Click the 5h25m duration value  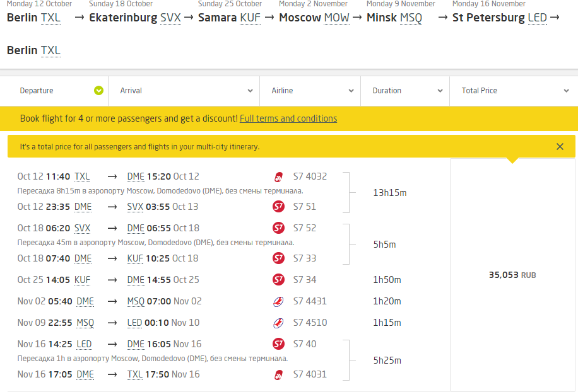click(x=387, y=360)
